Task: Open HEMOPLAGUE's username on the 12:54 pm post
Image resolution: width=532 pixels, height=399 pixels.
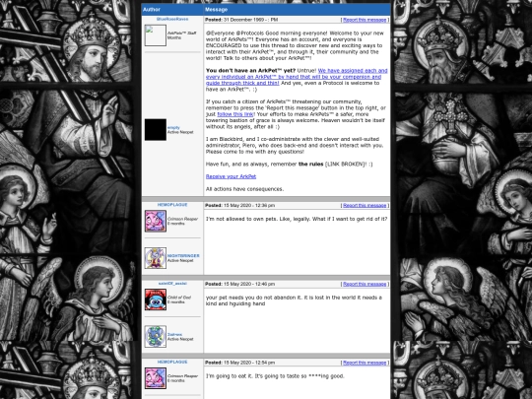Action: [x=172, y=362]
